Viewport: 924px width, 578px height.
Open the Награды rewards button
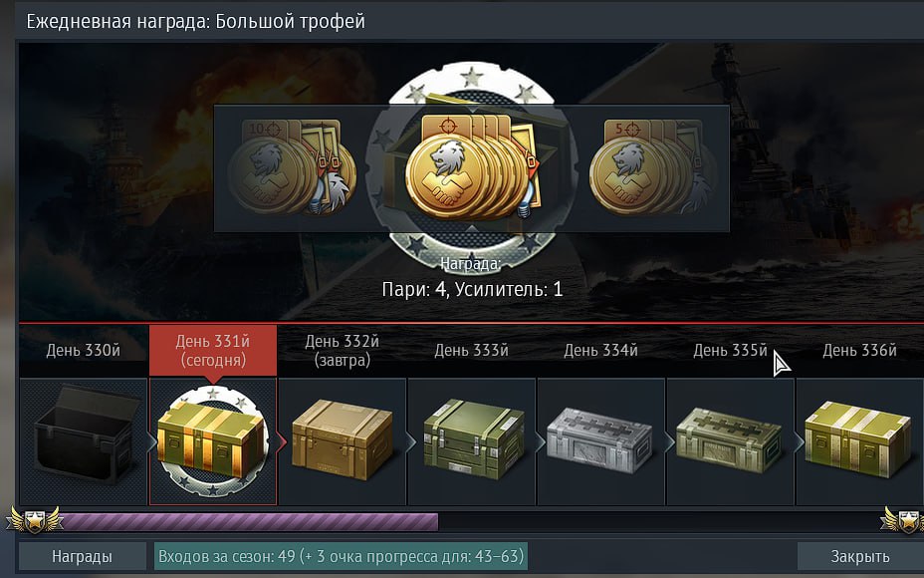click(x=82, y=556)
